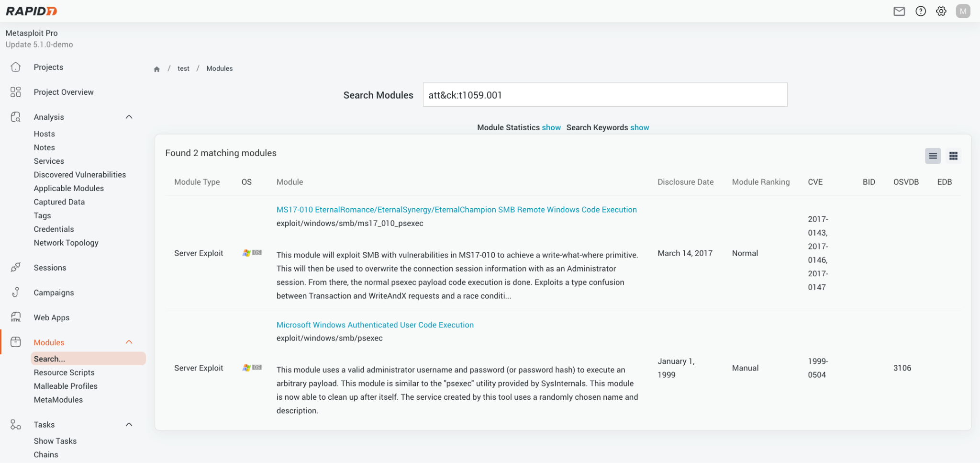Image resolution: width=980 pixels, height=463 pixels.
Task: Select the Modules sidebar item
Action: click(49, 342)
